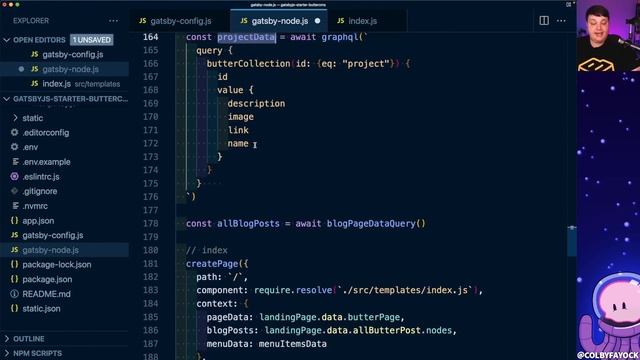The width and height of the screenshot is (640, 360).
Task: Switch to the index.js tab
Action: 367,21
